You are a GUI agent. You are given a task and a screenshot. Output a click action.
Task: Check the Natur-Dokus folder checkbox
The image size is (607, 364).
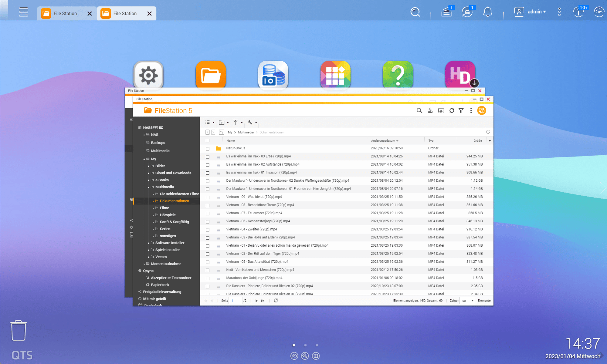(208, 149)
